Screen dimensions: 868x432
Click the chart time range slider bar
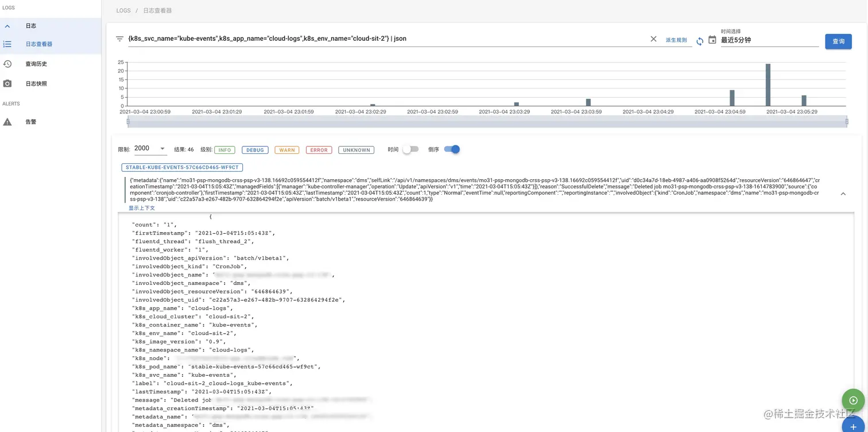(x=487, y=122)
